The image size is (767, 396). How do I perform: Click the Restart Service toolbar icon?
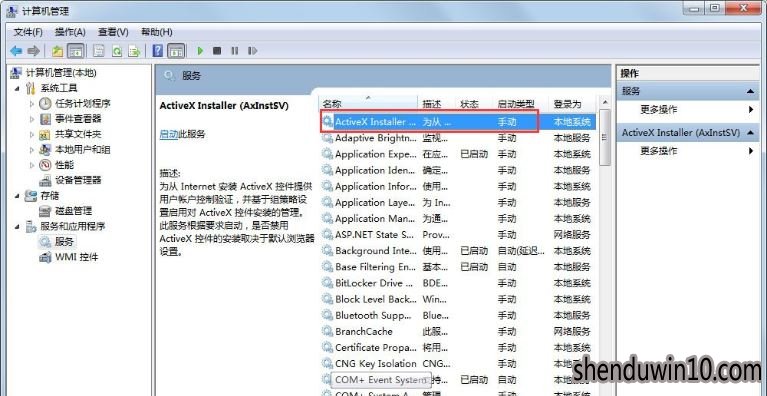coord(252,51)
